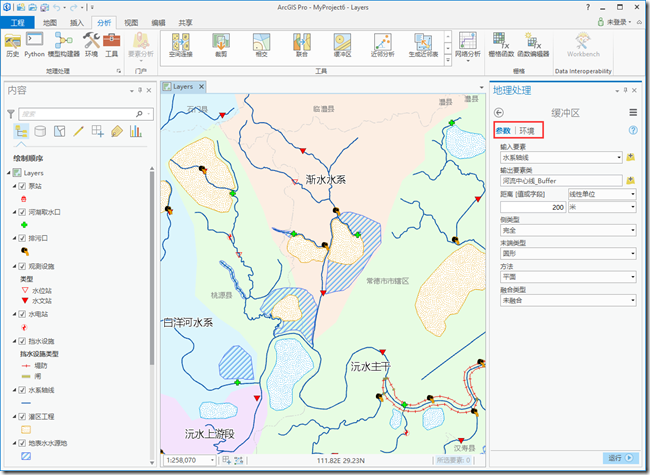
Task: Switch contents to list by data source
Action: [x=40, y=131]
